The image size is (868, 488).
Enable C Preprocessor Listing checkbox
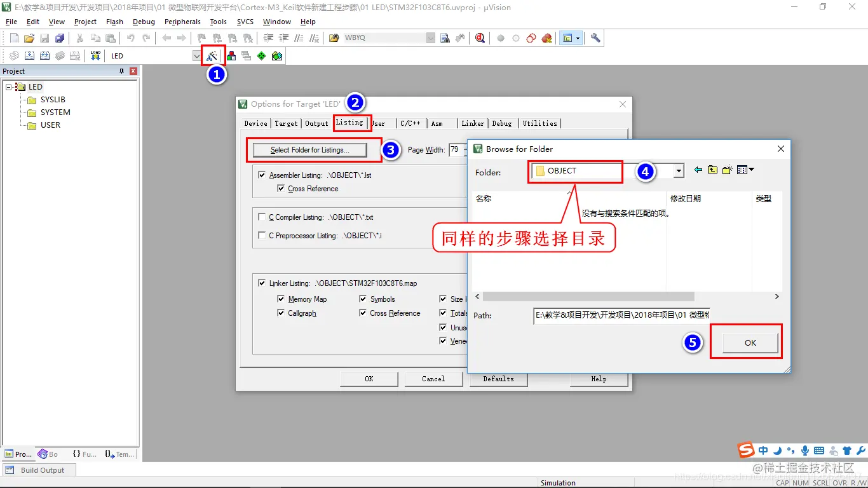pyautogui.click(x=262, y=235)
